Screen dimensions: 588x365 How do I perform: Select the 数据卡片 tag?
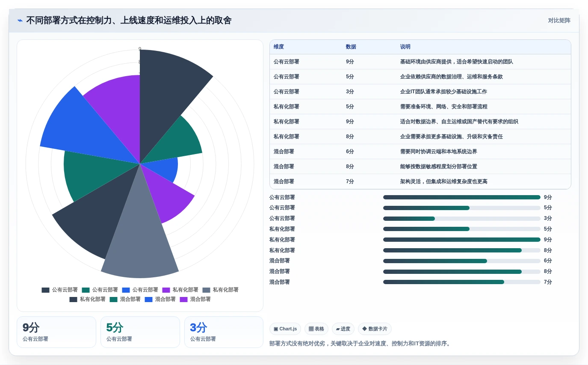[375, 329]
